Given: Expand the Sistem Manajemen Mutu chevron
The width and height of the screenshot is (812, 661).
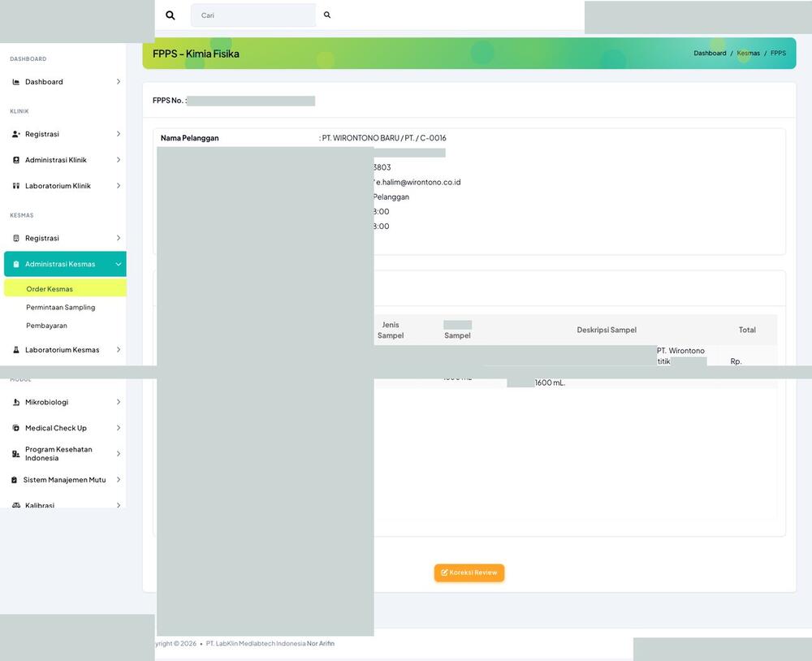Looking at the screenshot, I should pyautogui.click(x=118, y=480).
